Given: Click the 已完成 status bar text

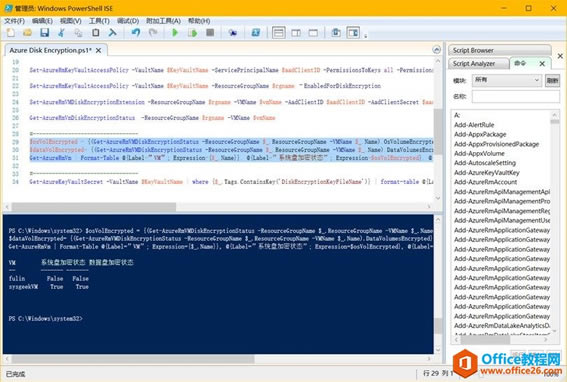Looking at the screenshot, I should [16, 374].
